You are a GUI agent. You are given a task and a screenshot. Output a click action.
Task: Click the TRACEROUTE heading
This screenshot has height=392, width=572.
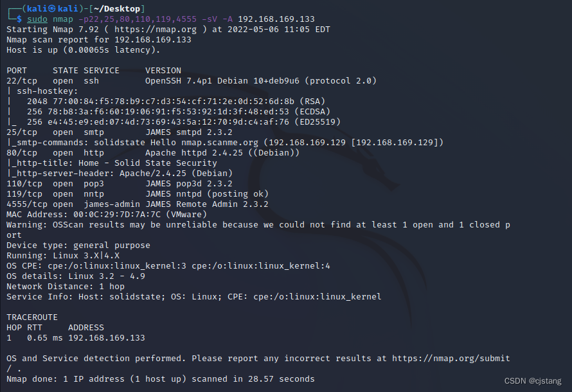31,317
